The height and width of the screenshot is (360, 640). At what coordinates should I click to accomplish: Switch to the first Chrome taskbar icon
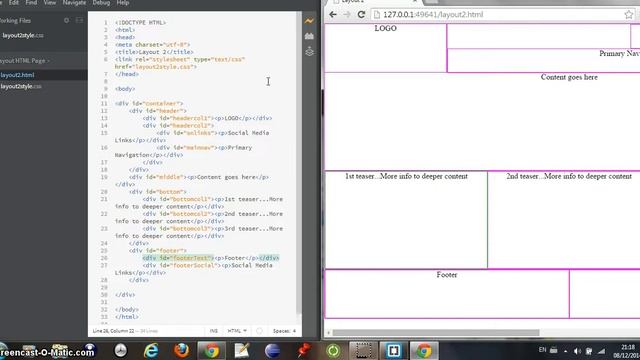coord(211,351)
